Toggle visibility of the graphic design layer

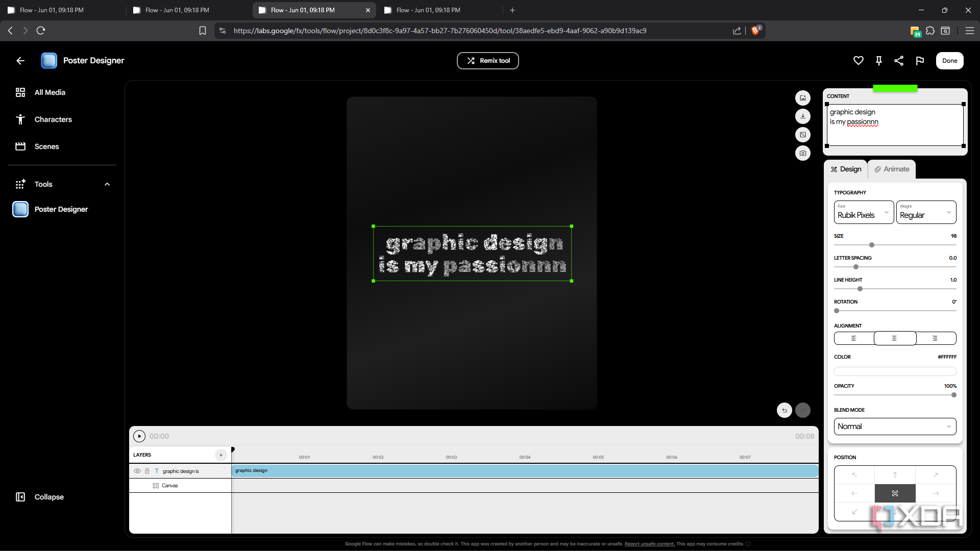click(137, 471)
